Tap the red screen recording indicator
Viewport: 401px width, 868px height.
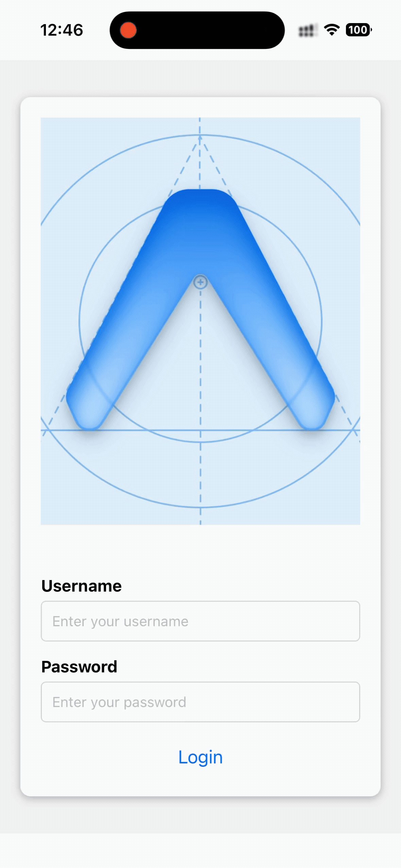pos(128,30)
